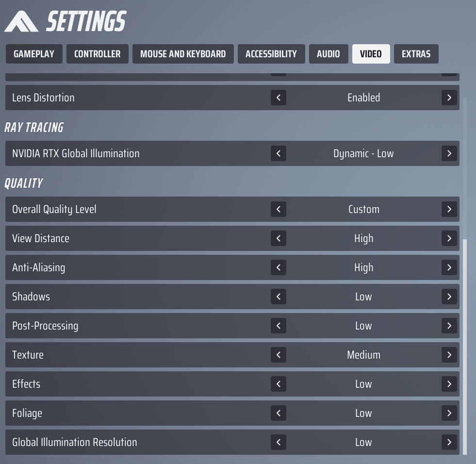The height and width of the screenshot is (464, 476).
Task: Click the Settings logo icon
Action: coord(22,22)
